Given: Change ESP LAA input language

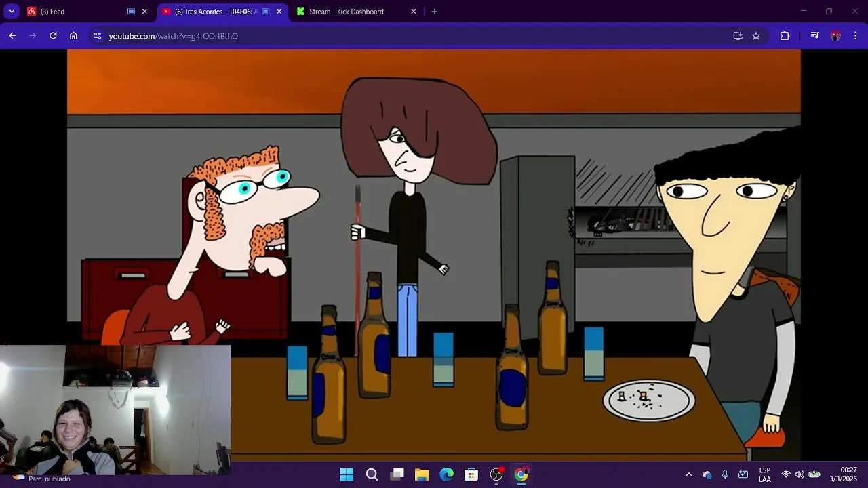Looking at the screenshot, I should [x=765, y=474].
